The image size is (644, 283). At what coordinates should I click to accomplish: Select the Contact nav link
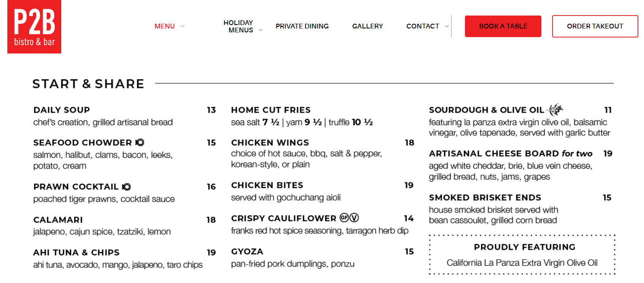coord(422,26)
